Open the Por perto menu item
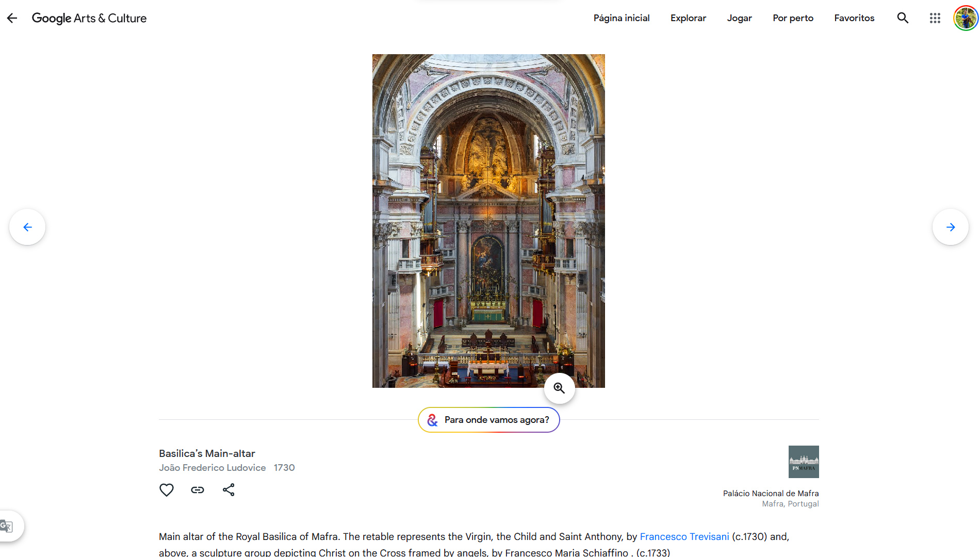The height and width of the screenshot is (557, 980). pos(793,18)
